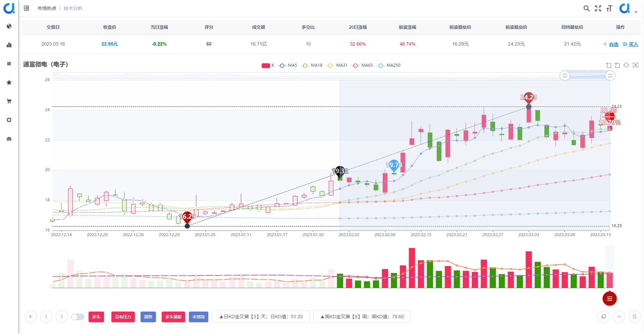This screenshot has width=644, height=334.
Task: Click the refresh icon button
Action: (x=635, y=317)
